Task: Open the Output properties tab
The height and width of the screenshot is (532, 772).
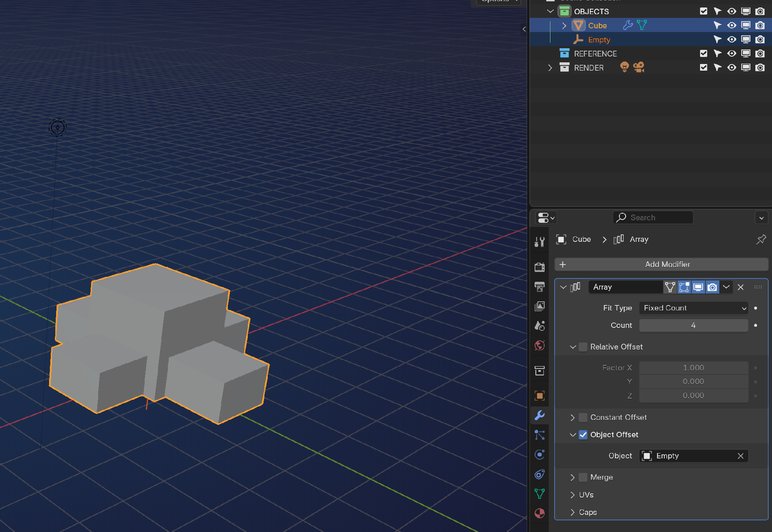Action: 540,287
